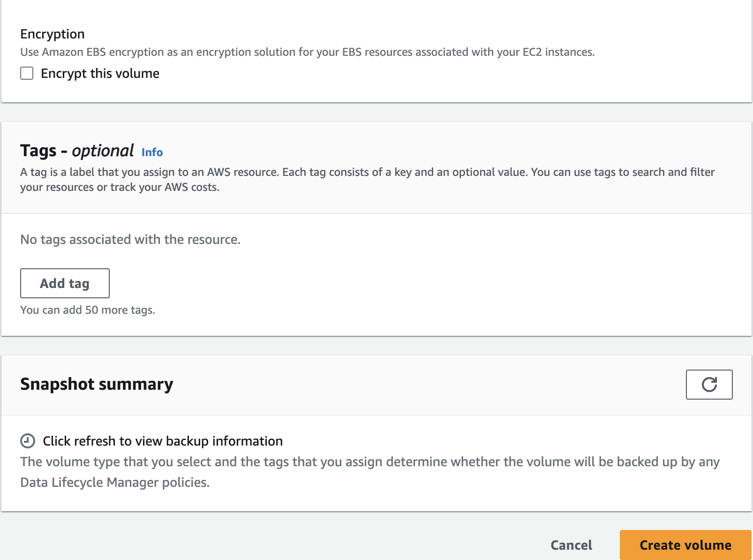Tick the Encrypt this volume checkbox
The image size is (753, 560).
coord(27,73)
